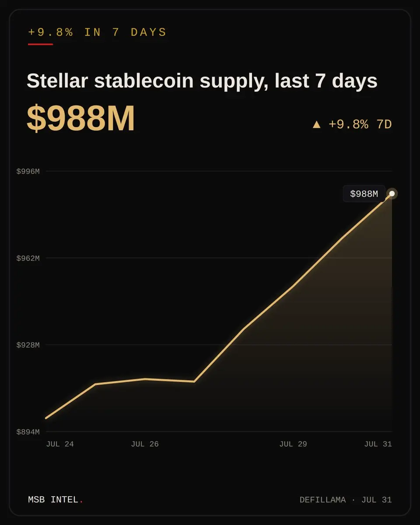Click the red underline below the header
Image resolution: width=420 pixels, height=525 pixels.
40,44
